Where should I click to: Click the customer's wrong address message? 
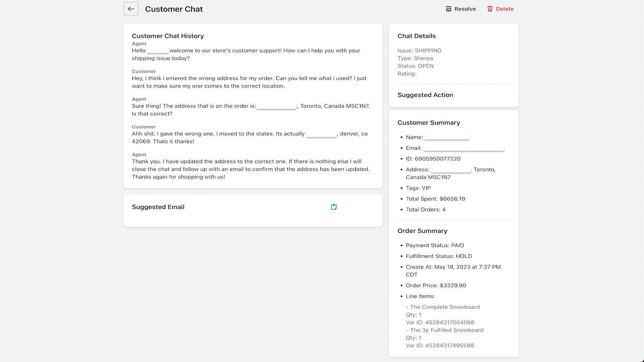249,82
